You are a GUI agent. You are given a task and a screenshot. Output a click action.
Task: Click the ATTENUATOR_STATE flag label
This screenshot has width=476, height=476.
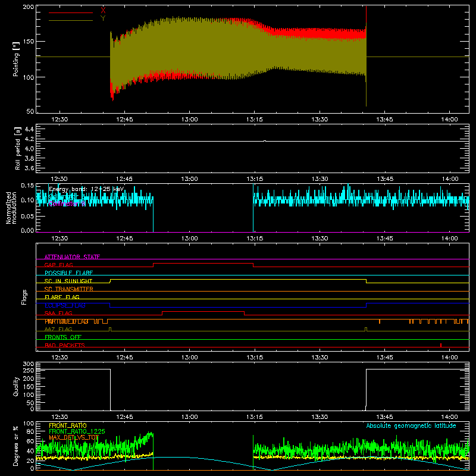click(x=72, y=257)
